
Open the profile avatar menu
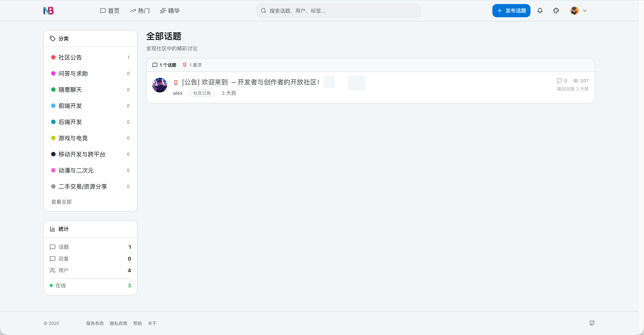574,10
